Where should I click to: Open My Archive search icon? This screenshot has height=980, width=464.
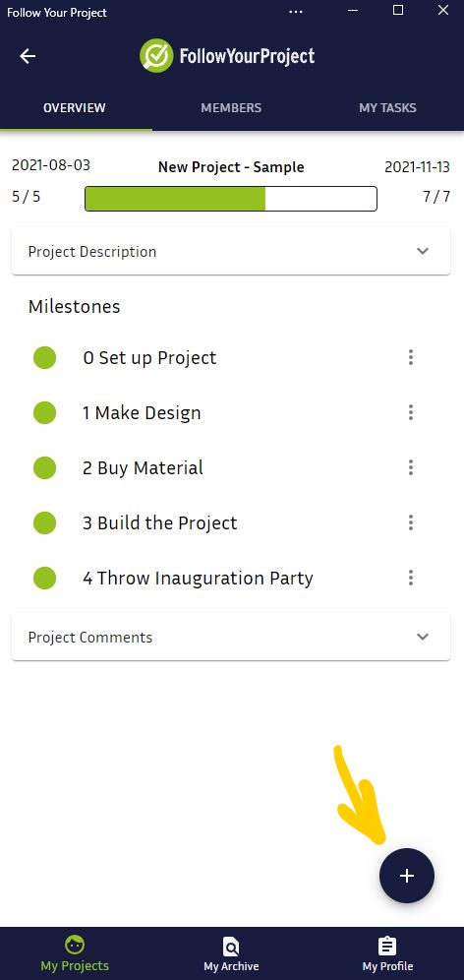tap(231, 947)
